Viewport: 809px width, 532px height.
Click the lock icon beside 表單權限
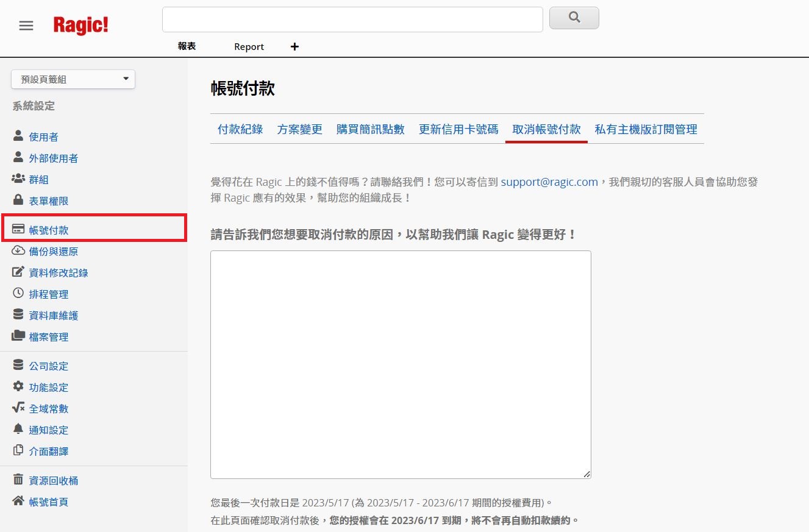(x=18, y=200)
